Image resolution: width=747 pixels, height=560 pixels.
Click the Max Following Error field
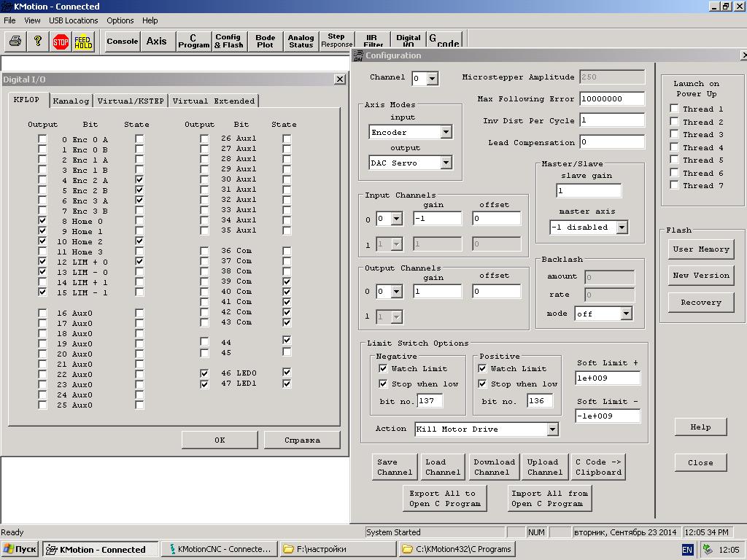pos(612,99)
